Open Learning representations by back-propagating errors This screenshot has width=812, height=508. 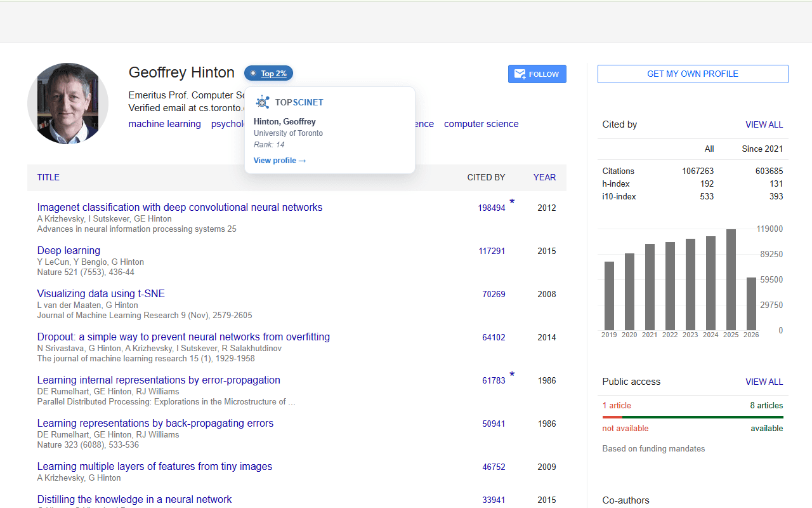click(155, 423)
